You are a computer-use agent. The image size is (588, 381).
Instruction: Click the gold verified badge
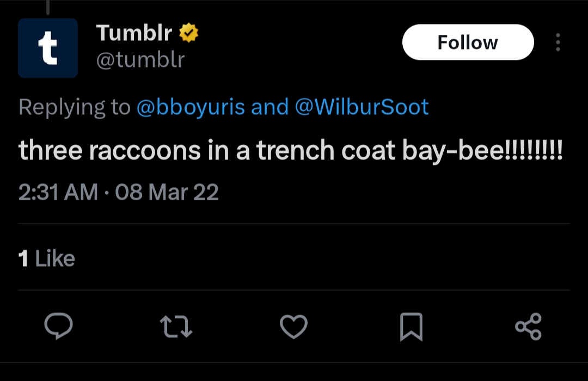[189, 34]
